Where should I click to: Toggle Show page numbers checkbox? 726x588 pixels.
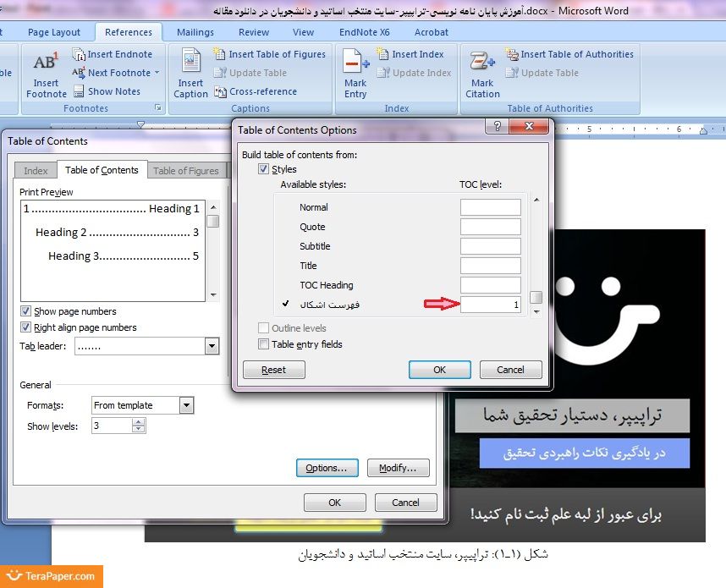pyautogui.click(x=26, y=311)
